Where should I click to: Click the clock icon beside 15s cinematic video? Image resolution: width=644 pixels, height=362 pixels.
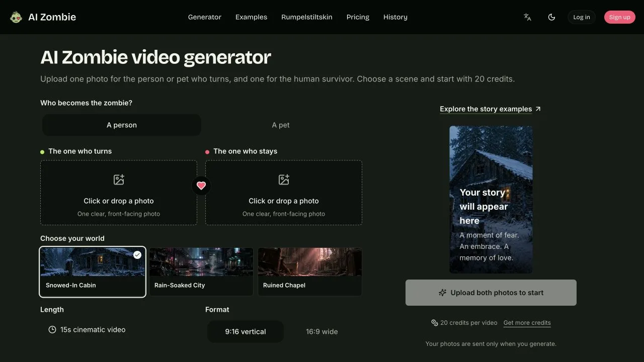[52, 330]
